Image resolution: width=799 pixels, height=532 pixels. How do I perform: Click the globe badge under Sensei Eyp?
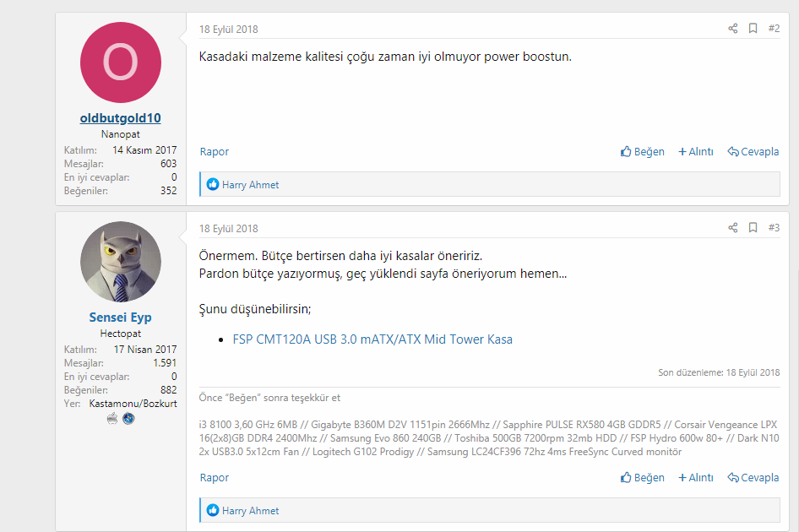click(128, 419)
